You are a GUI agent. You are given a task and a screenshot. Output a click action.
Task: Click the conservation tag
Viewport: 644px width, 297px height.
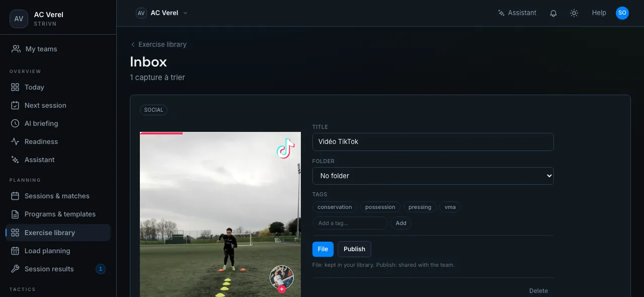[x=335, y=207]
